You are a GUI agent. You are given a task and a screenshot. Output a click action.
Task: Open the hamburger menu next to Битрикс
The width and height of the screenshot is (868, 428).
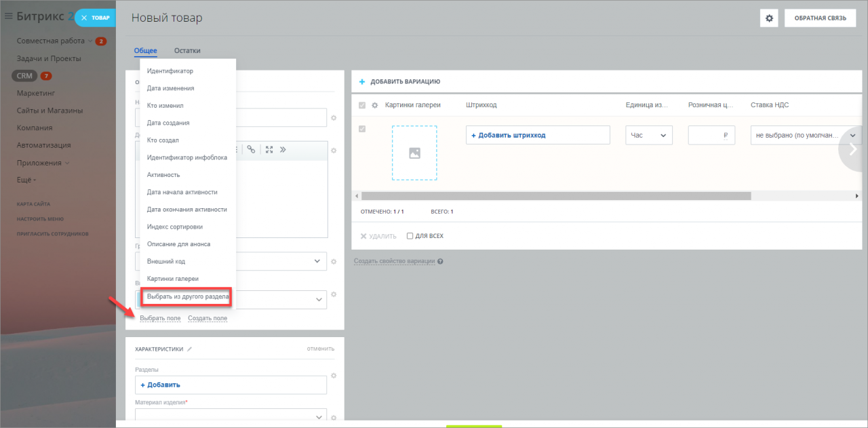[9, 17]
